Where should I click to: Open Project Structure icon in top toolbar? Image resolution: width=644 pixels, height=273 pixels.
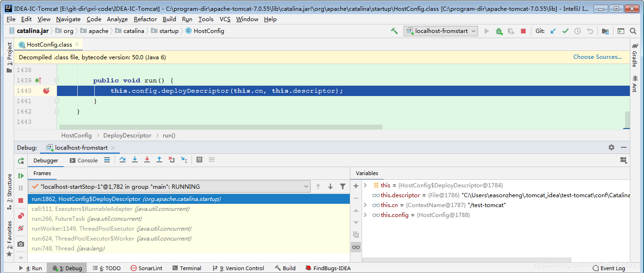click(x=605, y=31)
